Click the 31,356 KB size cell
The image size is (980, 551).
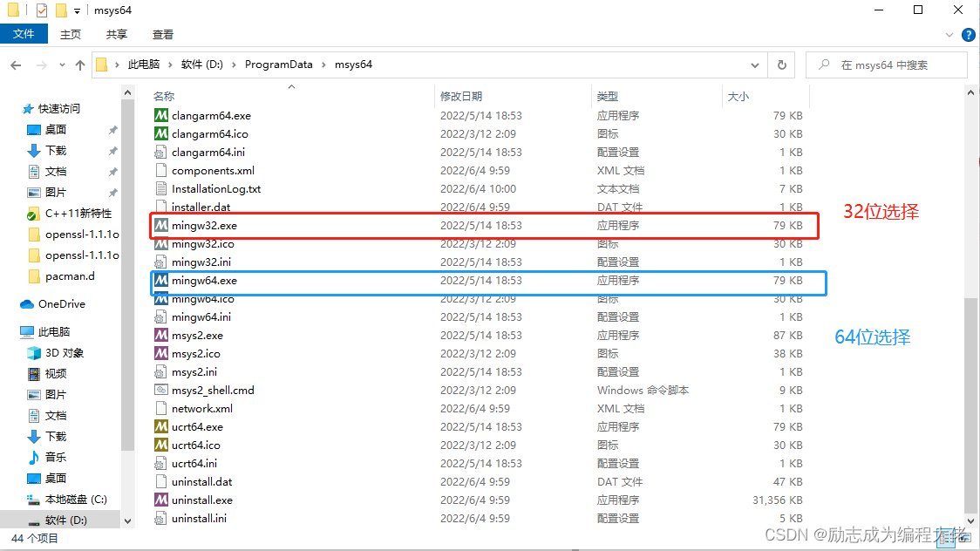pos(778,500)
